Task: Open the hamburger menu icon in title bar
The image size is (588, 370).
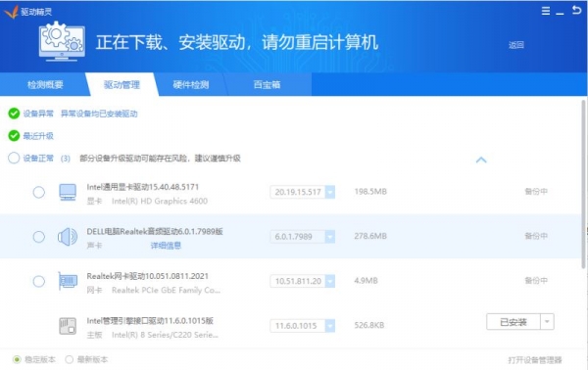Action: pyautogui.click(x=546, y=11)
